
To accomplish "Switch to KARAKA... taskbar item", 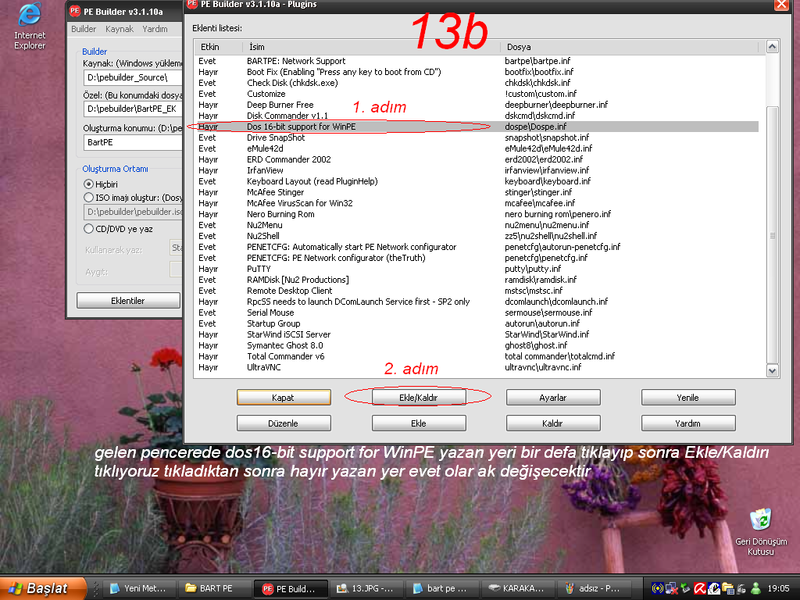I will [518, 588].
